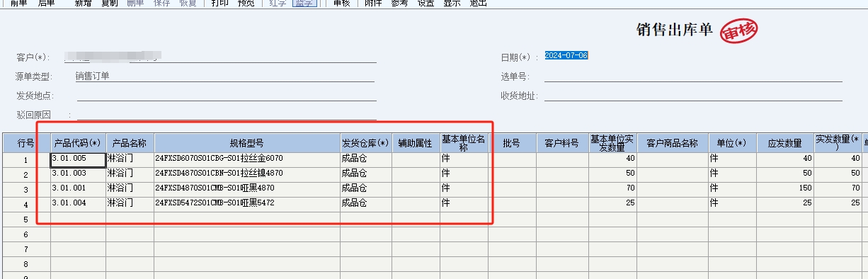This screenshot has width=868, height=279.
Task: Click row number 1 header
Action: pos(25,160)
